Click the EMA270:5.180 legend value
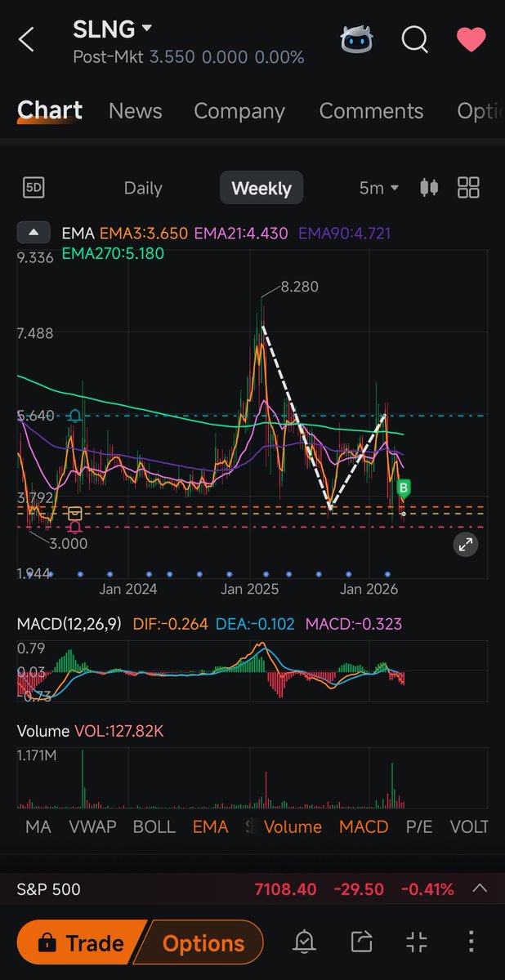 click(113, 253)
